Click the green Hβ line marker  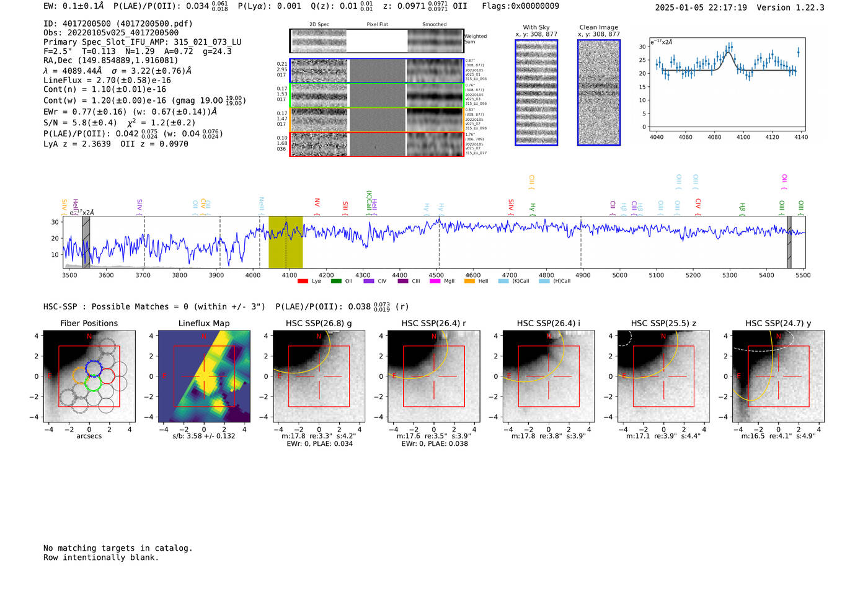click(742, 210)
